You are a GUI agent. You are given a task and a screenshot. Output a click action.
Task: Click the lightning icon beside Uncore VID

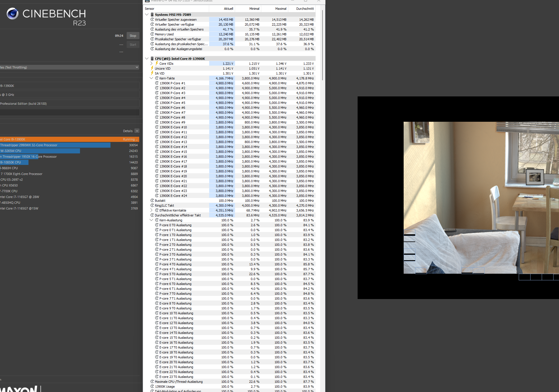(152, 68)
